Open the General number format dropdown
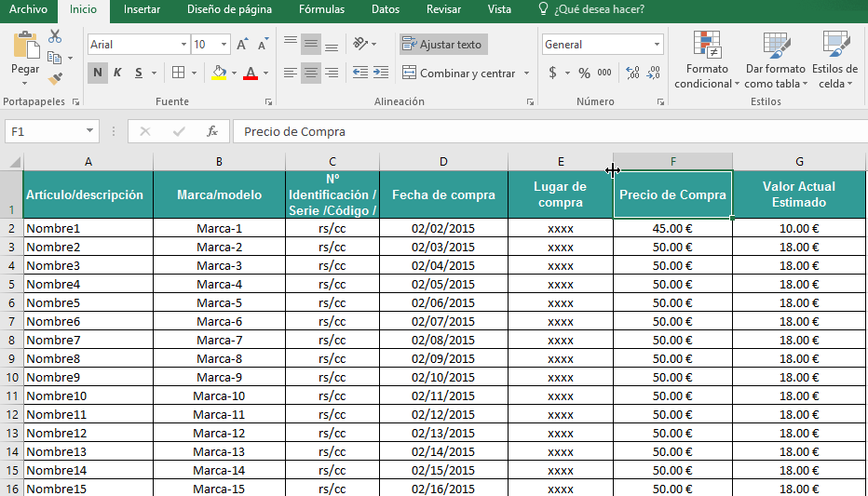Image resolution: width=868 pixels, height=496 pixels. pyautogui.click(x=657, y=45)
